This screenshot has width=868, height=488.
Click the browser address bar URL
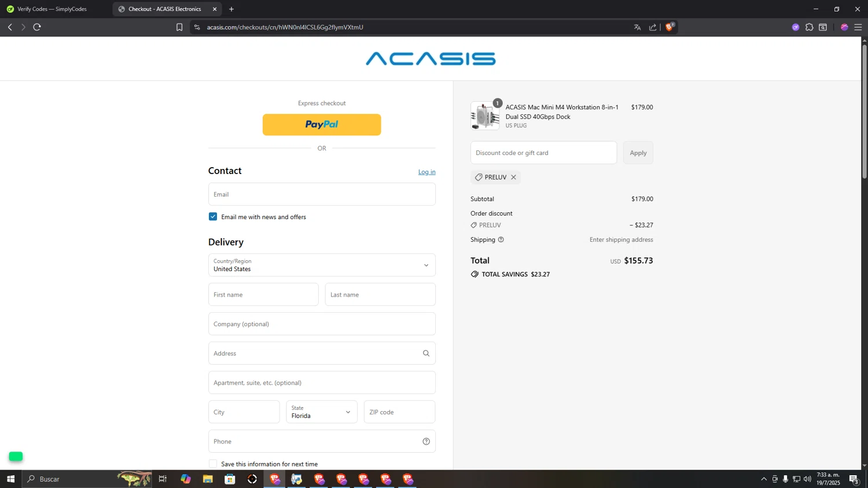(285, 27)
